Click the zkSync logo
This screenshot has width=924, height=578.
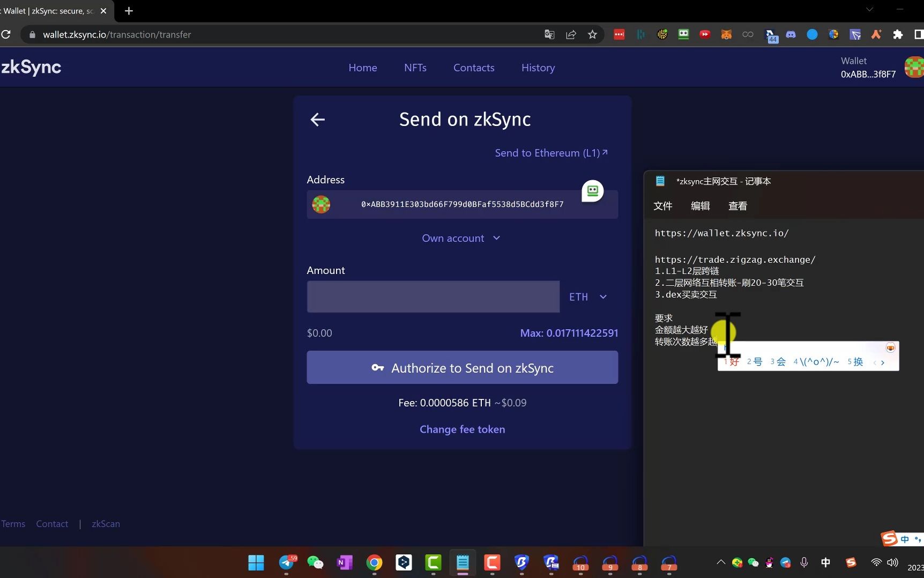31,67
